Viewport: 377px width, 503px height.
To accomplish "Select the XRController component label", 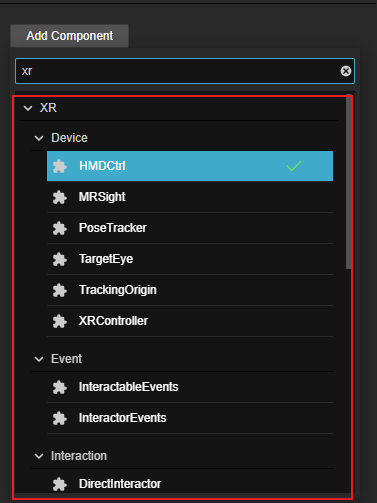I will [113, 321].
